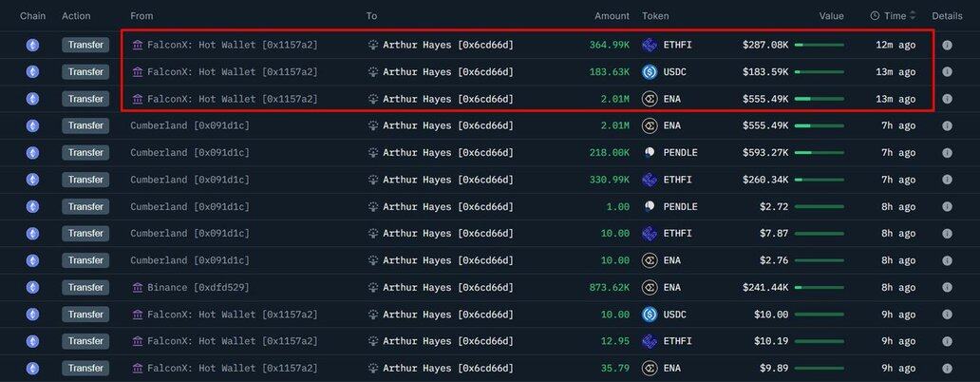This screenshot has width=980, height=382.
Task: Click the bank icon beside Binance [0xdfd529]
Action: pos(139,288)
